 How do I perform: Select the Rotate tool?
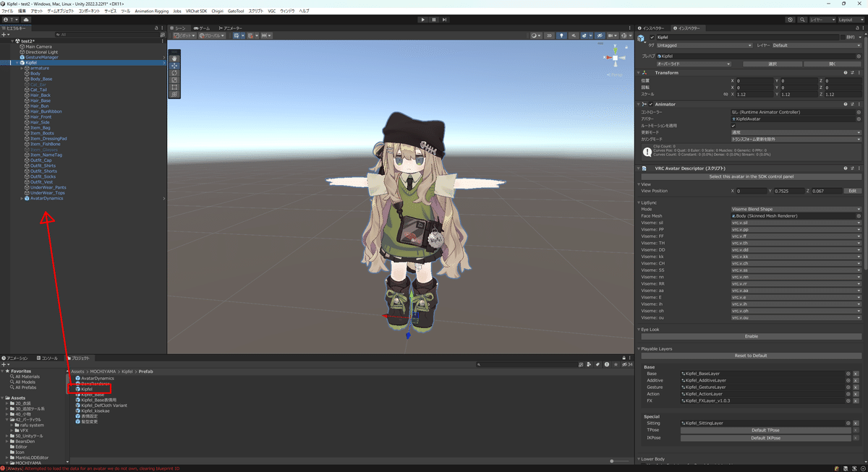click(x=174, y=72)
